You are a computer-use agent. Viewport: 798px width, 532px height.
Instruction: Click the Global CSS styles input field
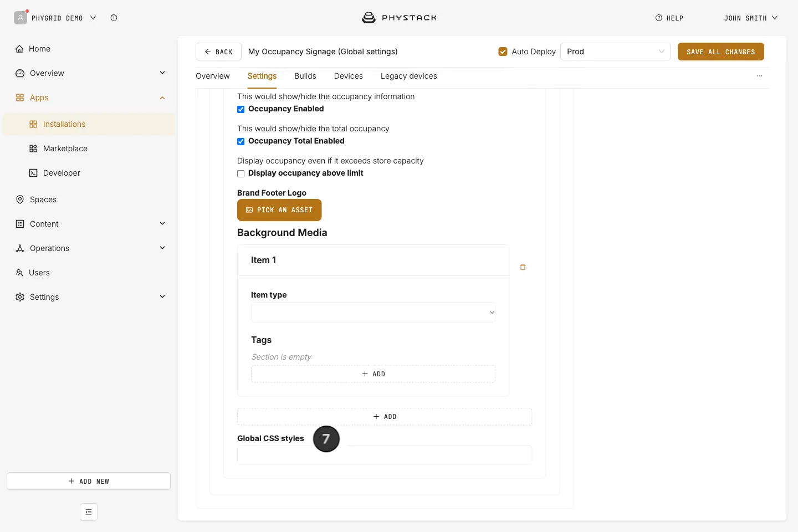point(385,455)
